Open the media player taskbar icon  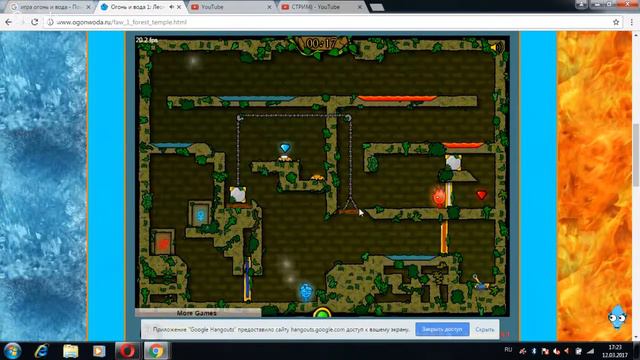[99, 351]
